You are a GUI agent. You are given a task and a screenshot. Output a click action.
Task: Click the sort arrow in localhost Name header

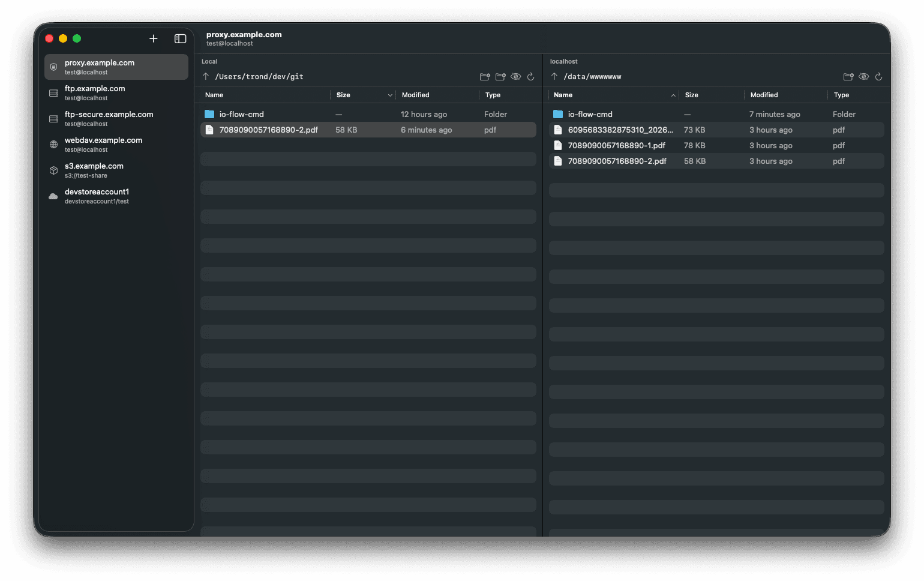tap(673, 95)
